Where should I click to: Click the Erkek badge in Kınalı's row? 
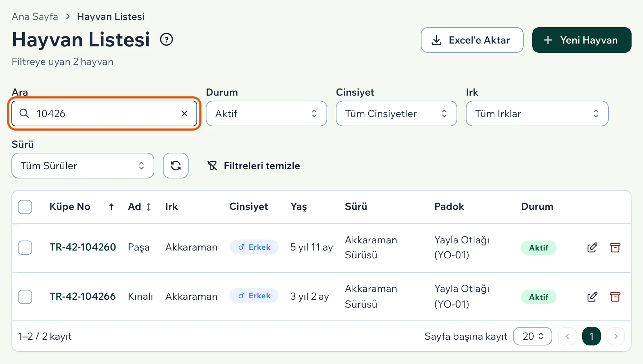[x=254, y=295]
